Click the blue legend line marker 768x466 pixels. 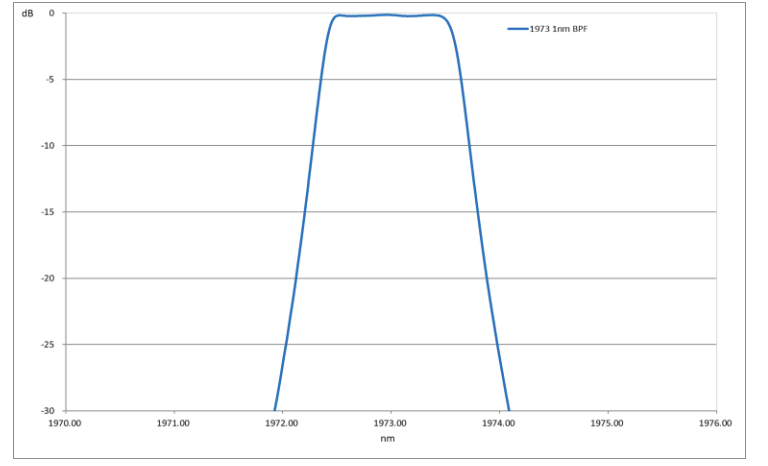tap(517, 29)
